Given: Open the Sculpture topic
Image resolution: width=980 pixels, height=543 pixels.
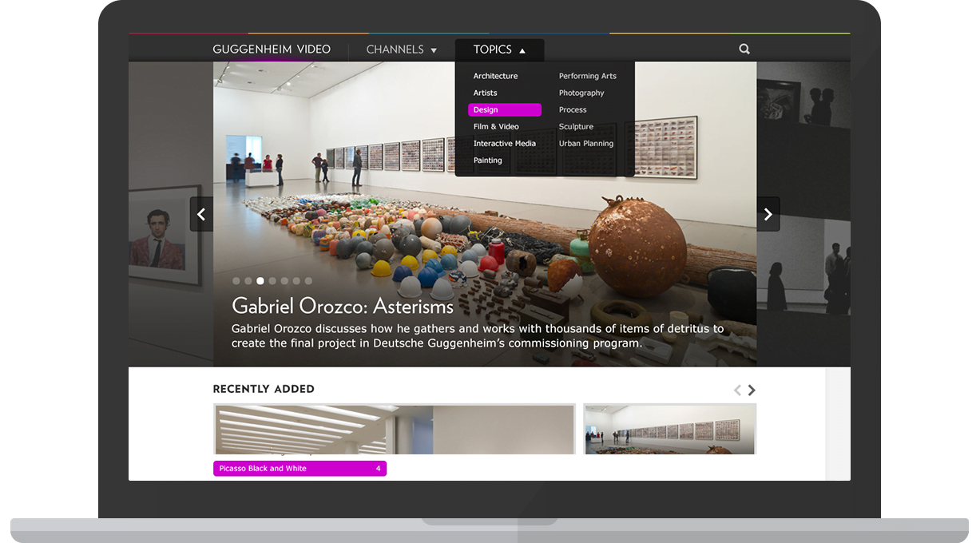Looking at the screenshot, I should coord(576,126).
